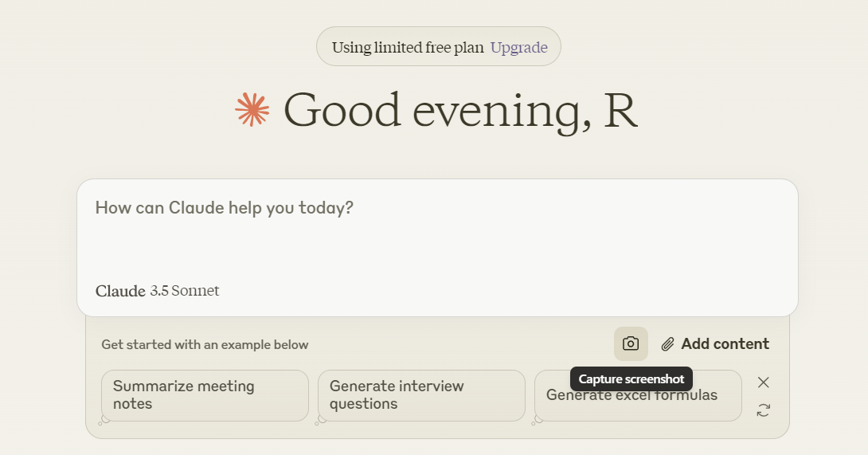
Task: Select the Summarize meeting notes example
Action: coord(205,395)
